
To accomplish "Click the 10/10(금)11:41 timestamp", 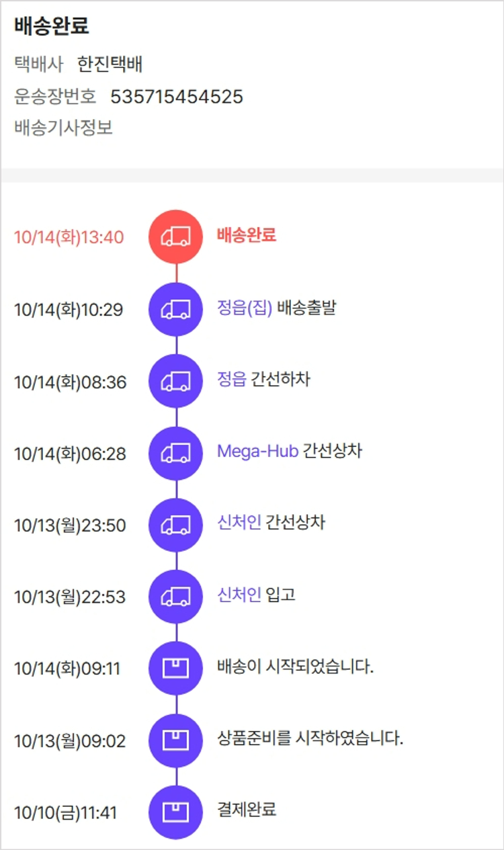I will [65, 813].
